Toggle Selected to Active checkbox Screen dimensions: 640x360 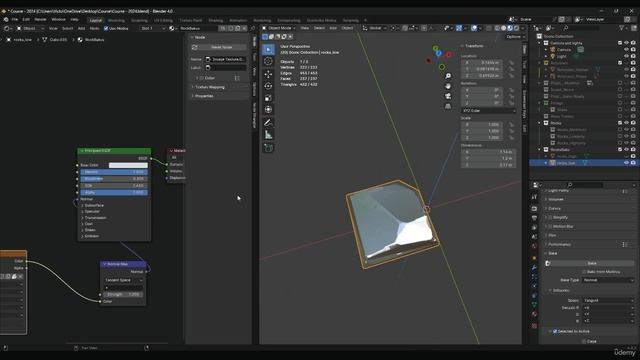[x=555, y=331]
